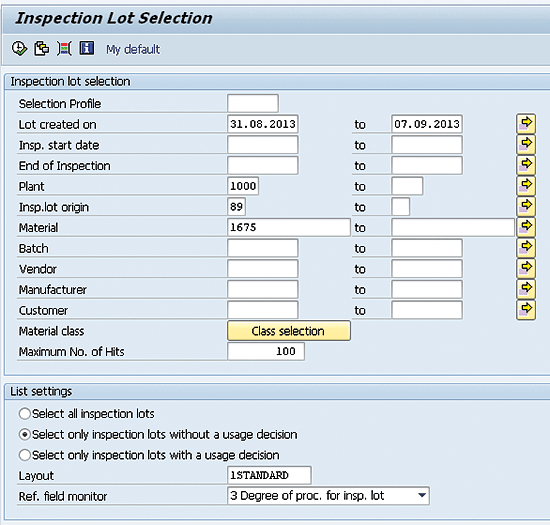
Task: Open the Class selection button
Action: (x=289, y=331)
